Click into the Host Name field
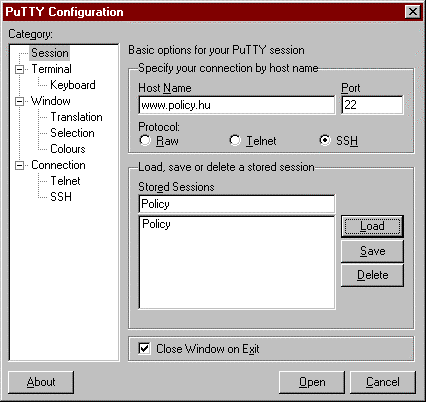The height and width of the screenshot is (402, 426). point(237,105)
